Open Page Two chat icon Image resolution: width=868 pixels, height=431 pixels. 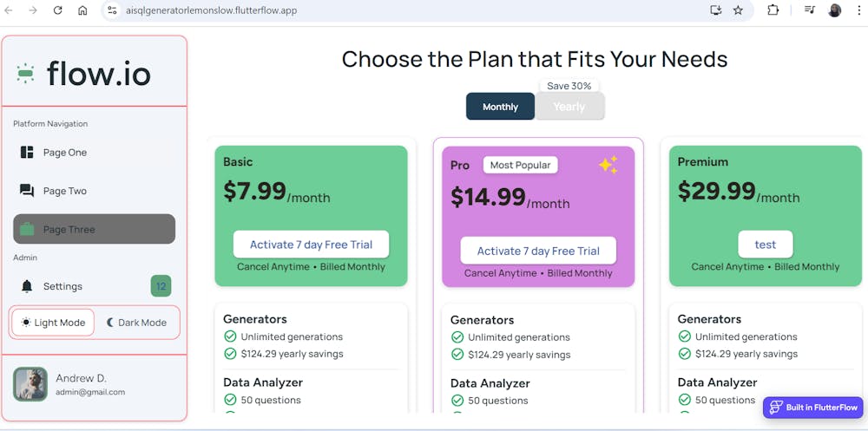click(27, 191)
